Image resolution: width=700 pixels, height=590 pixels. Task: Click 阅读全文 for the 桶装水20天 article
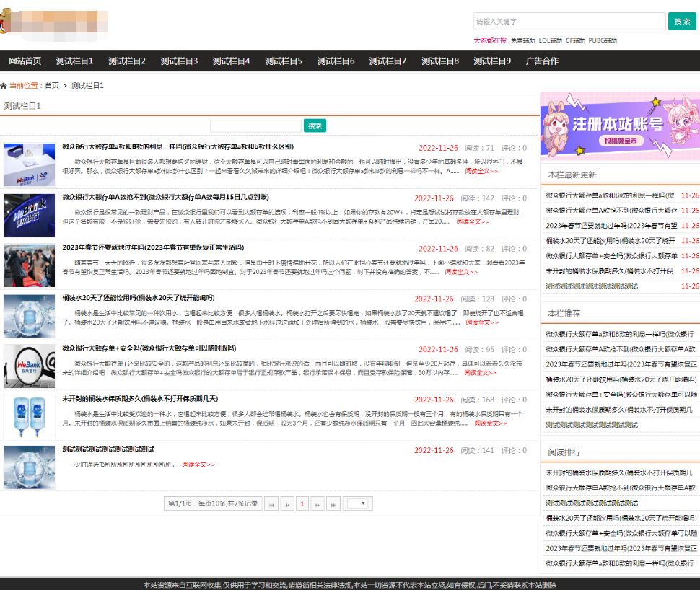coord(481,322)
